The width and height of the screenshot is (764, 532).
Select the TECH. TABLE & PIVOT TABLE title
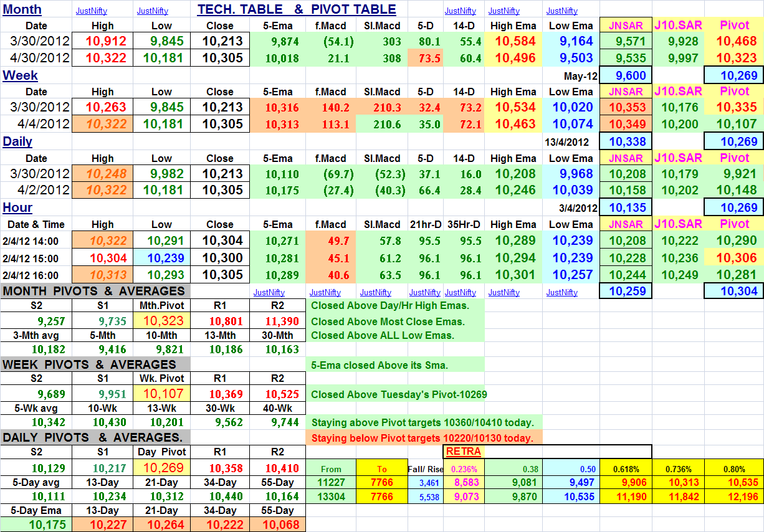coord(297,9)
